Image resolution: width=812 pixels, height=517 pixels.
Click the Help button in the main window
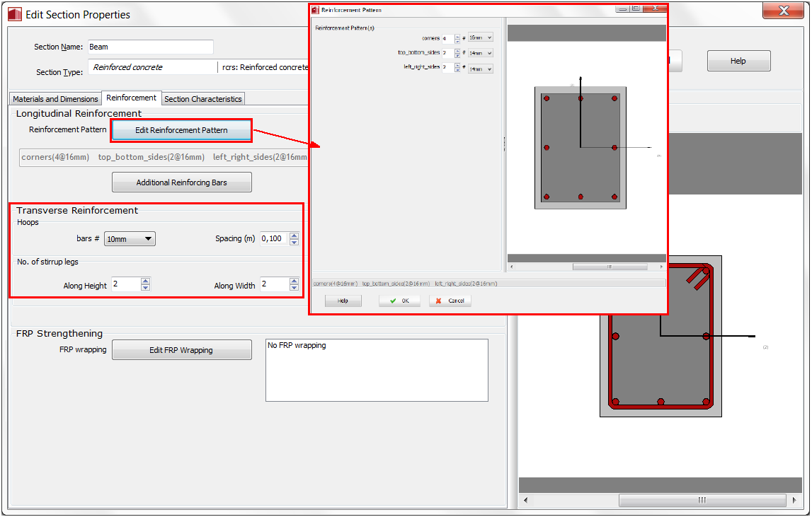point(738,61)
